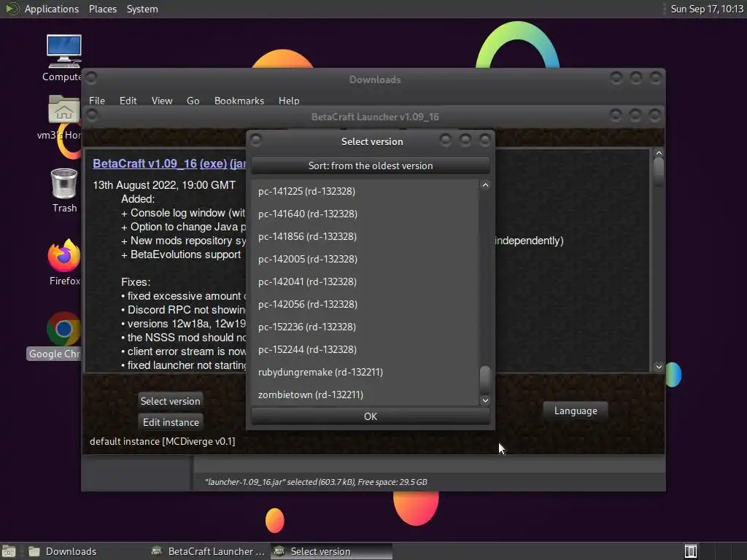The width and height of the screenshot is (747, 560).
Task: Click the Applications menu logo icon
Action: coord(12,9)
